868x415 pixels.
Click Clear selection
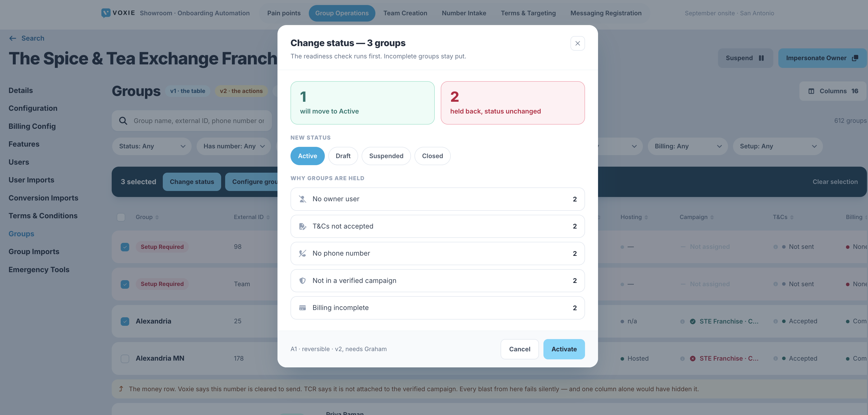pyautogui.click(x=835, y=182)
